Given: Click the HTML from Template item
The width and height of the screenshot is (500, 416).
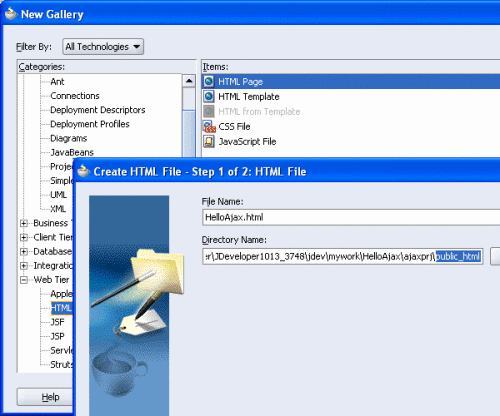Looking at the screenshot, I should point(259,112).
